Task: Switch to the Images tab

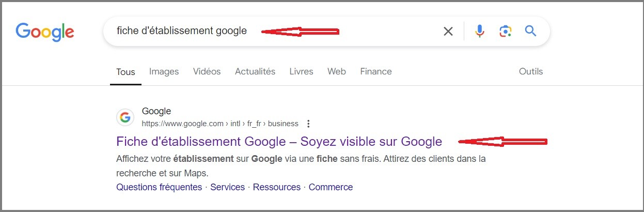Action: tap(164, 71)
